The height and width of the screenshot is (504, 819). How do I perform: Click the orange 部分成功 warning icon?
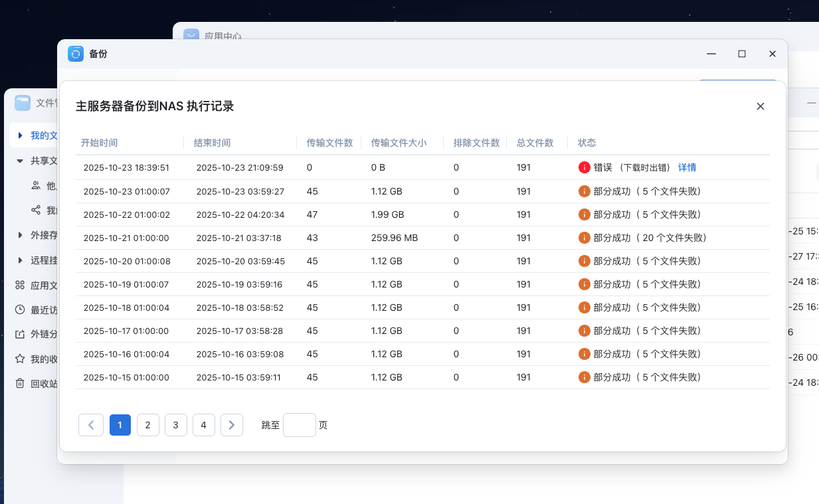(x=585, y=191)
